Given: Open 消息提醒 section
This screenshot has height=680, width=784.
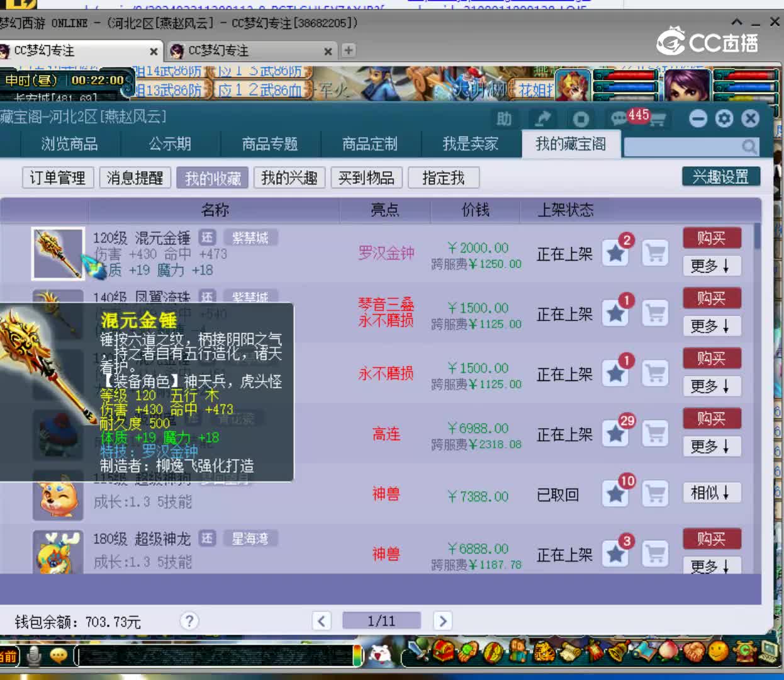Looking at the screenshot, I should coord(135,178).
